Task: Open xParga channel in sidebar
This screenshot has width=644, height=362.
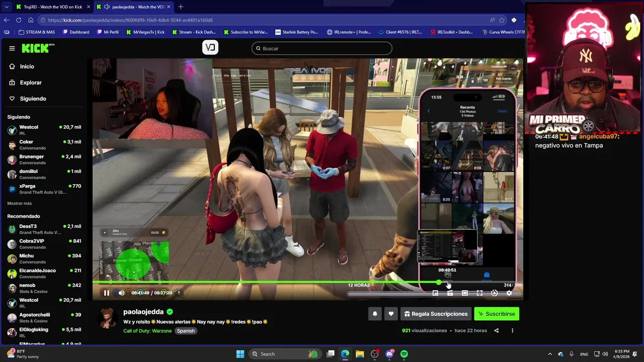Action: pyautogui.click(x=44, y=189)
